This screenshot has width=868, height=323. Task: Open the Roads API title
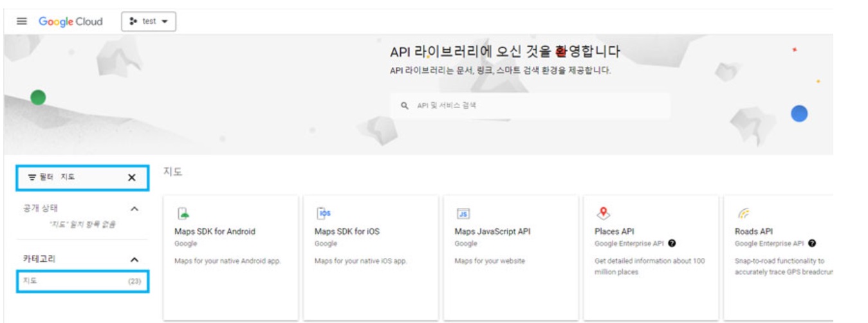click(753, 232)
